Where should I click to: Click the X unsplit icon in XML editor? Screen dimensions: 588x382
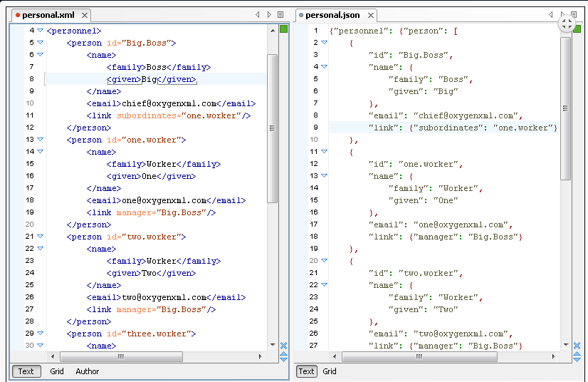(283, 346)
